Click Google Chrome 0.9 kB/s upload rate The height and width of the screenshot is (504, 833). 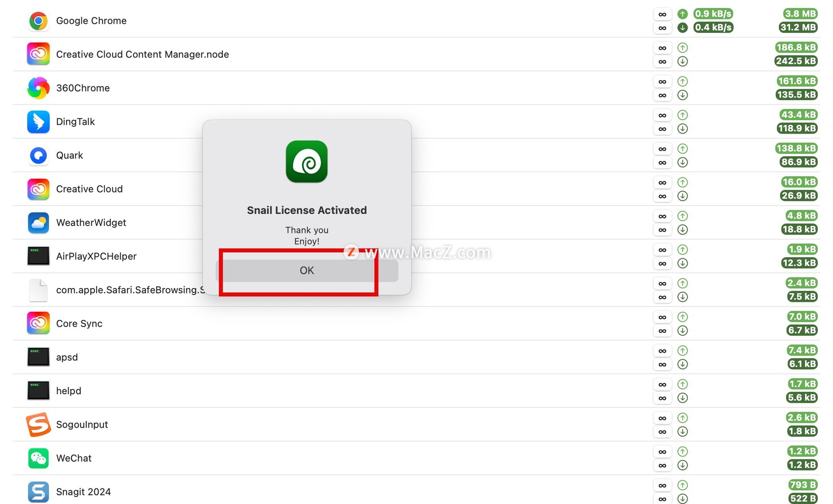point(713,14)
